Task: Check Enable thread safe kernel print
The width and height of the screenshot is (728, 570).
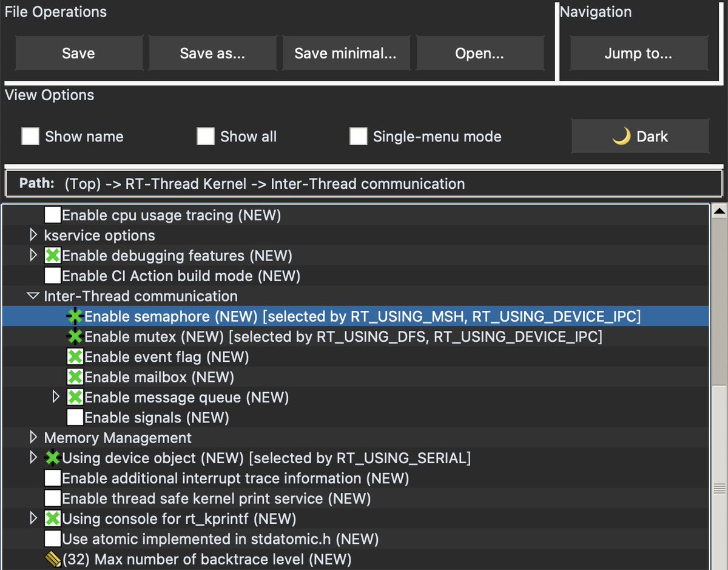Action: (x=53, y=498)
